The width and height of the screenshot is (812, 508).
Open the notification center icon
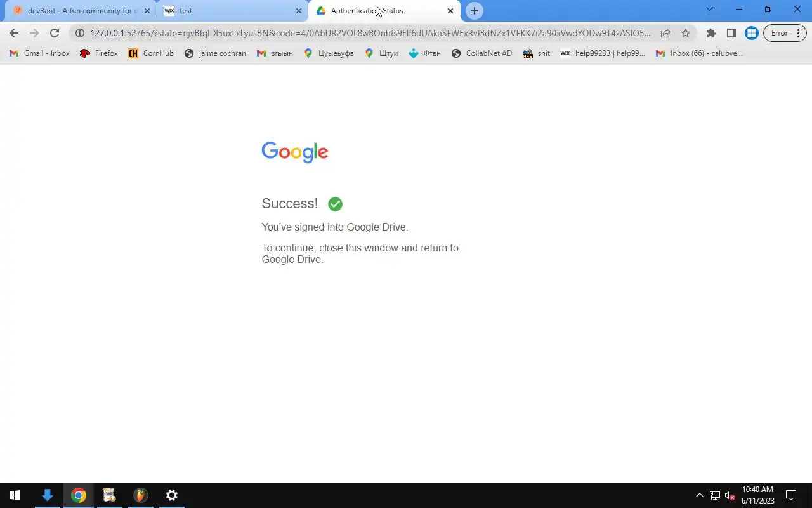coord(791,495)
